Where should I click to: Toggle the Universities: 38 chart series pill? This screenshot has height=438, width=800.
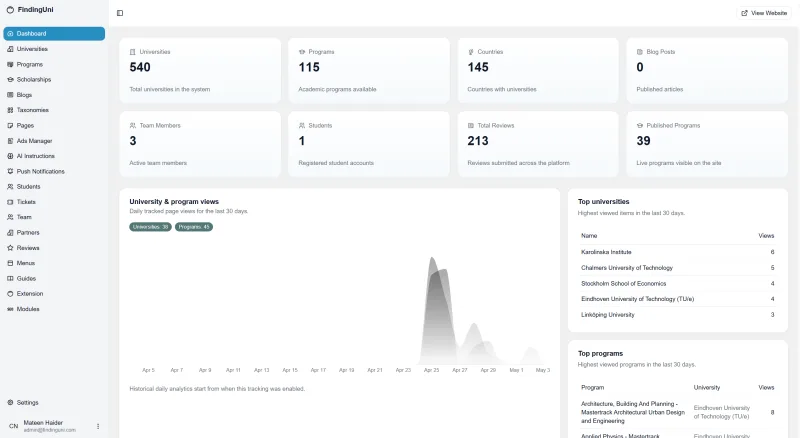(150, 227)
